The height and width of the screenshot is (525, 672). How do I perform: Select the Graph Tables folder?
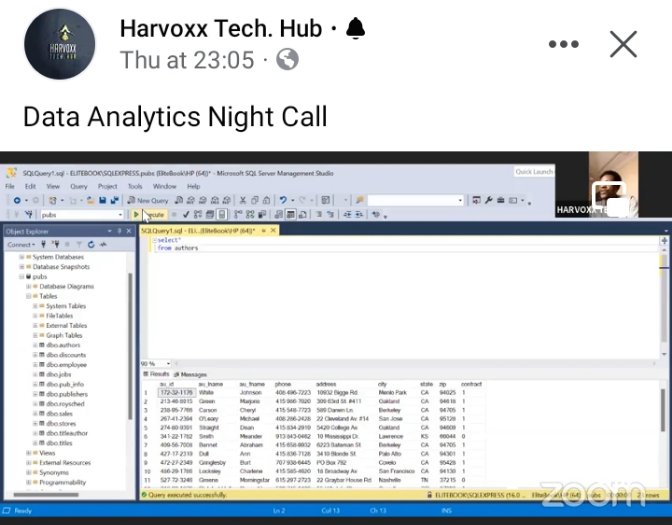tap(64, 336)
